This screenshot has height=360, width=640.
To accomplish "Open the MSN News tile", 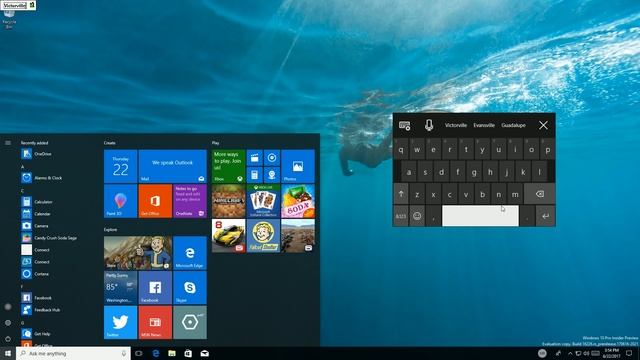I will point(155,322).
